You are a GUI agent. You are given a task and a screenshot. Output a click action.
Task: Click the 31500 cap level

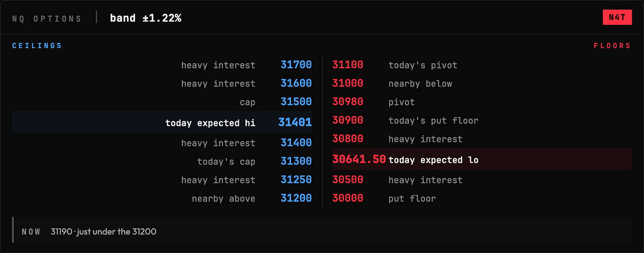tap(162, 102)
